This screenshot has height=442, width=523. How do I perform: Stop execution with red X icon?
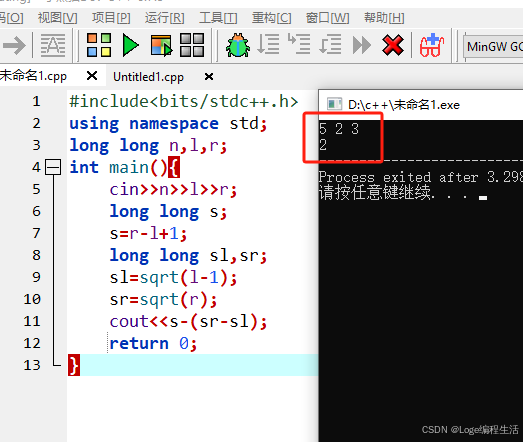point(393,45)
